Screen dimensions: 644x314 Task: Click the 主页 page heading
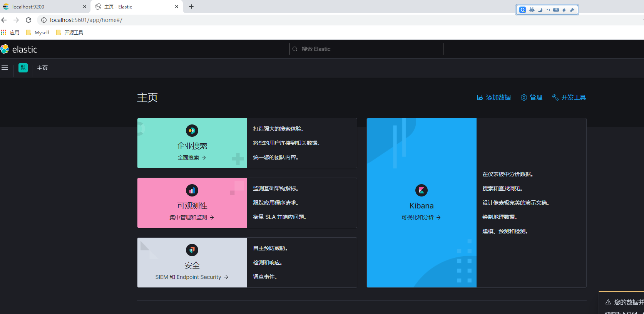(x=147, y=97)
